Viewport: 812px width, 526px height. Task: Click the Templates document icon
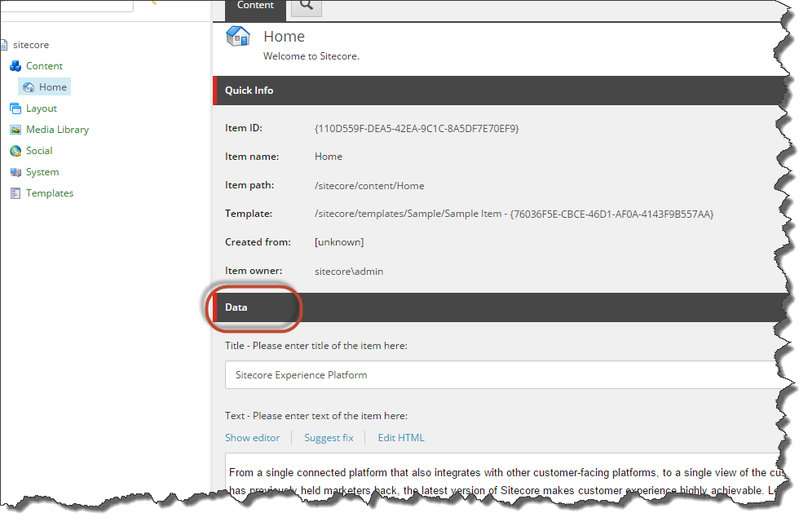(x=15, y=193)
